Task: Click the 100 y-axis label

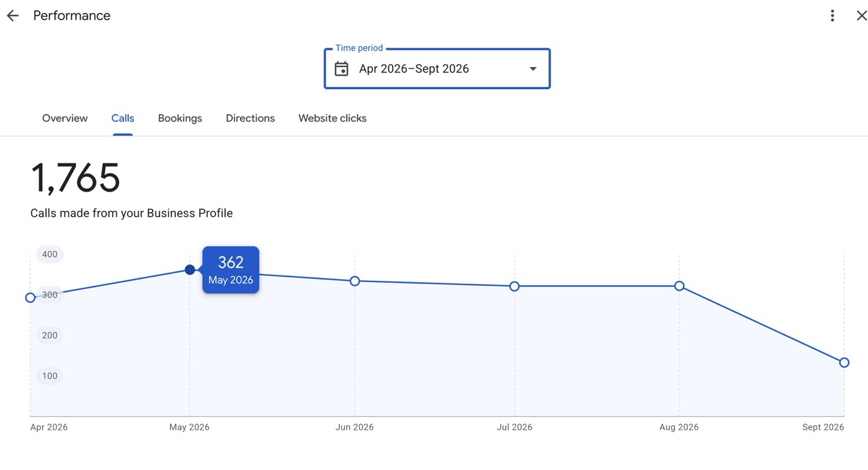Action: pyautogui.click(x=50, y=376)
